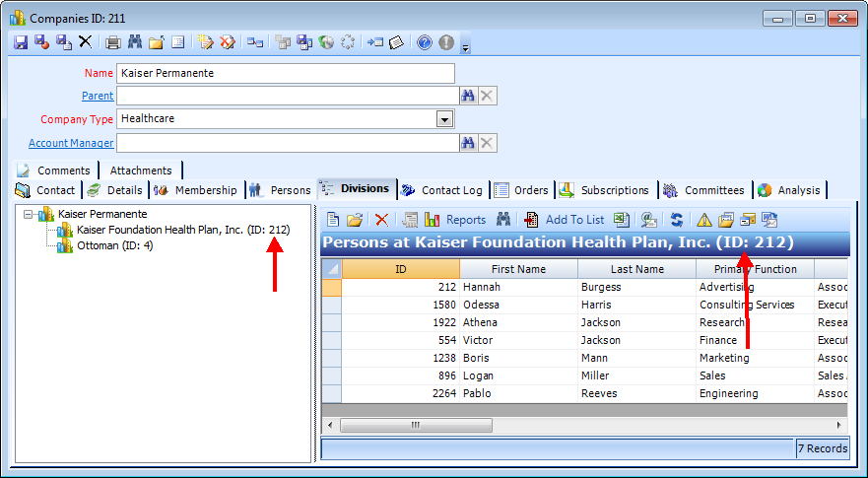Clear the Account Manager field
The width and height of the screenshot is (868, 478).
(487, 143)
